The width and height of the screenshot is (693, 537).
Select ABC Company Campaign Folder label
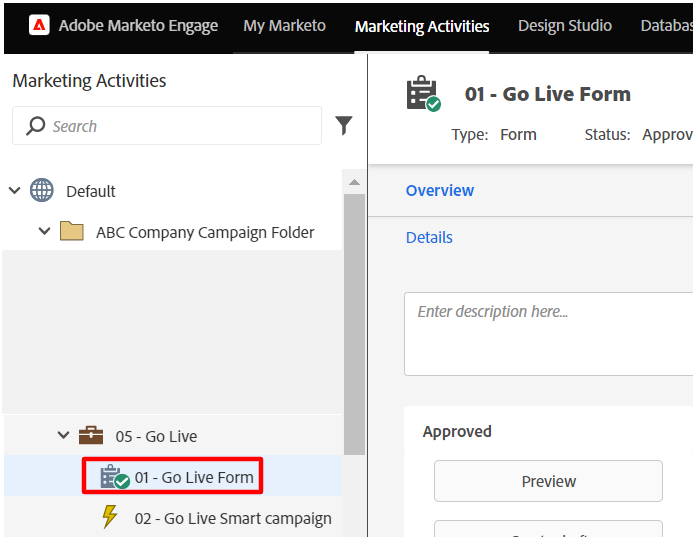pos(205,232)
